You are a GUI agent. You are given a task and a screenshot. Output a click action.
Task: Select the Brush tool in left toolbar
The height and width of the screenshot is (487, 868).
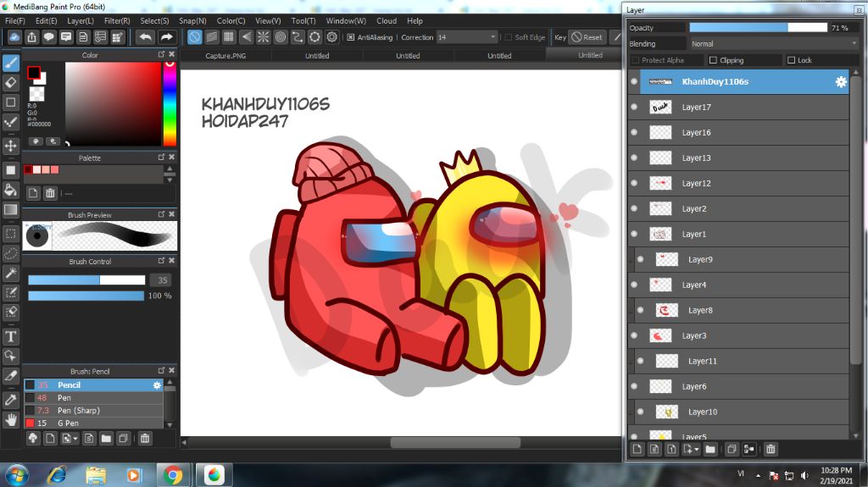[10, 62]
